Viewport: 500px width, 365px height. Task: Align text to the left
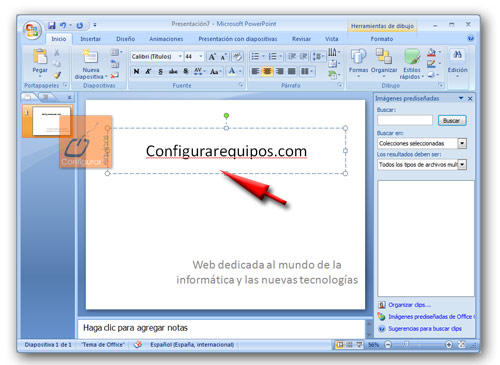[255, 71]
